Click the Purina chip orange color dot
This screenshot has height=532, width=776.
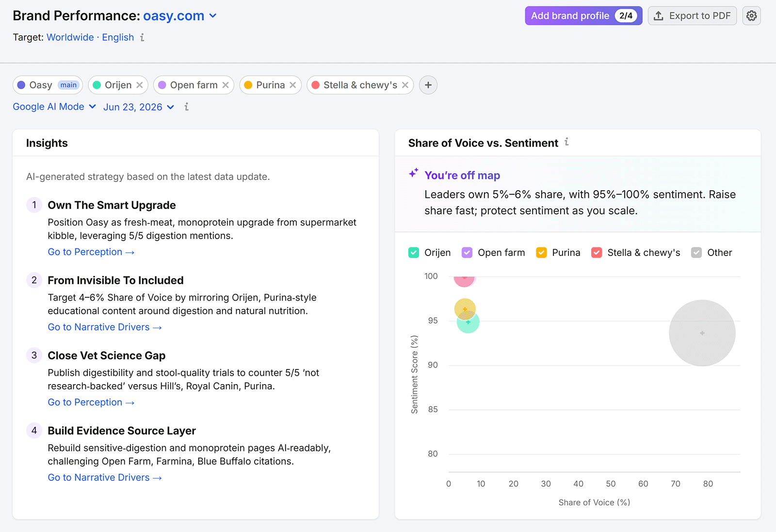click(x=248, y=85)
